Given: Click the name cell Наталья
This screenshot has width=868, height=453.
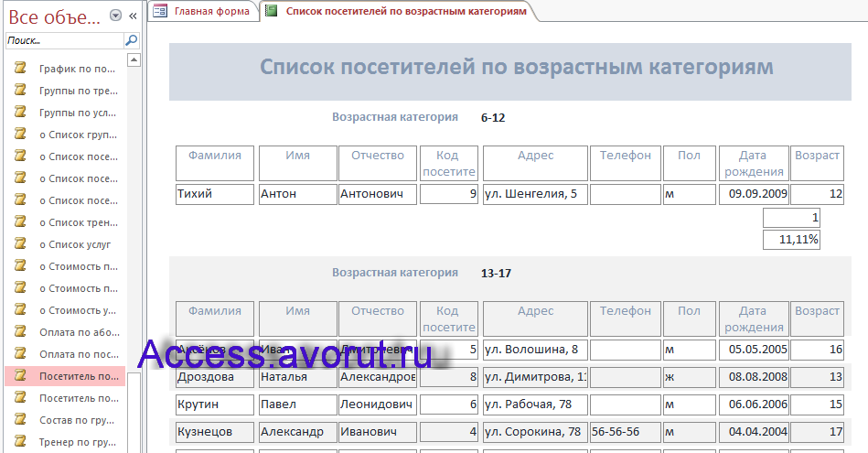Looking at the screenshot, I should (x=298, y=377).
